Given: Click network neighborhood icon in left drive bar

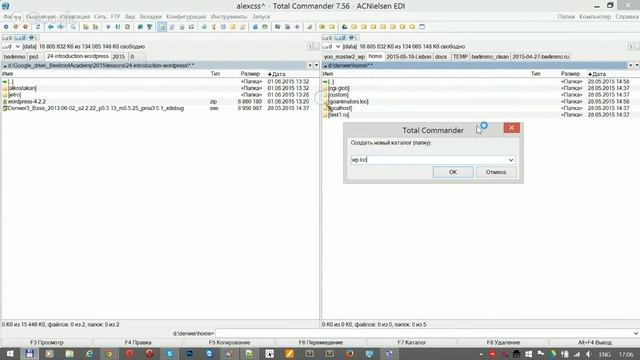Looking at the screenshot, I should click(x=32, y=38).
